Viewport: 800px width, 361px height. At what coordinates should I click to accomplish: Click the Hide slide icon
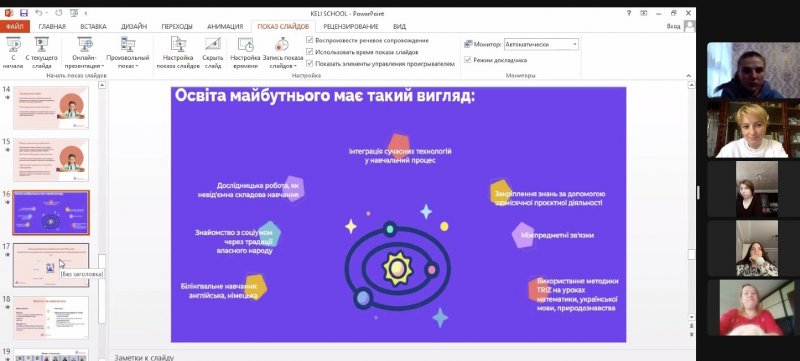(x=213, y=45)
